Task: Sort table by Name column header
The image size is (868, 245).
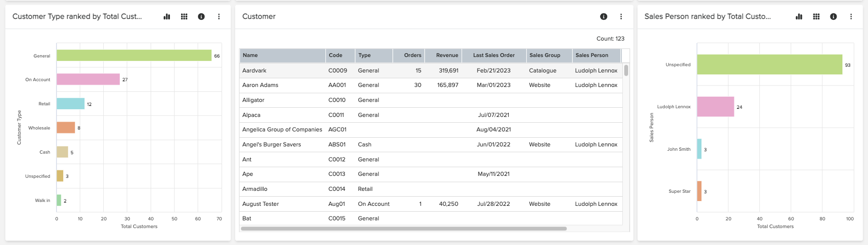Action: click(x=282, y=56)
